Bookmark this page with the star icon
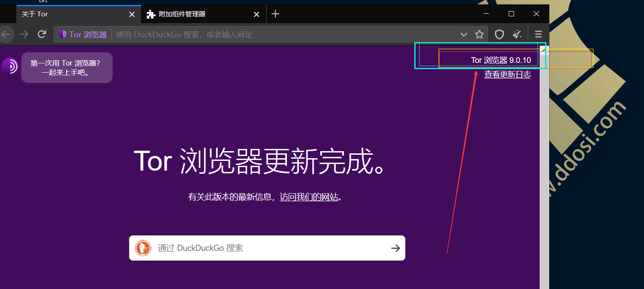 tap(479, 34)
